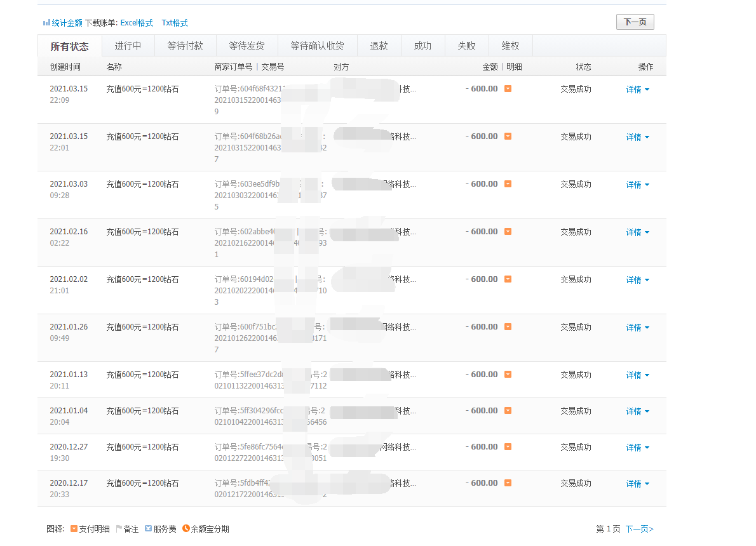Click payment detail icon for 2020.12.17 transaction
The width and height of the screenshot is (756, 546).
coord(508,483)
